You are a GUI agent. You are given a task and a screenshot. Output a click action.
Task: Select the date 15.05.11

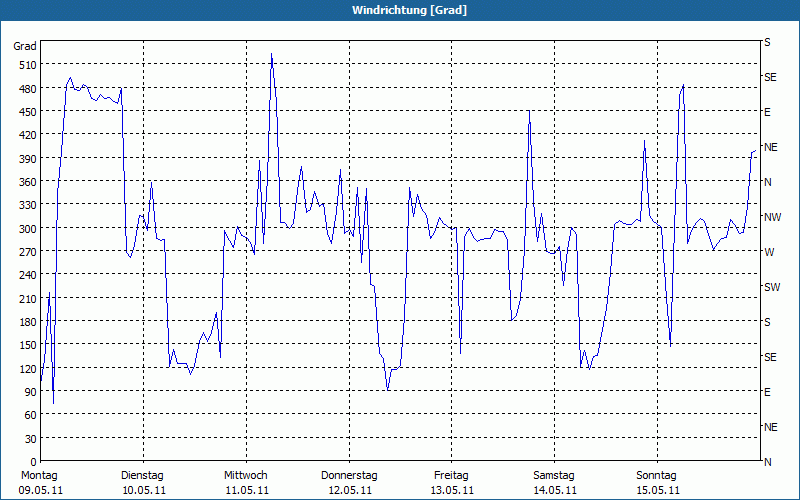click(x=658, y=491)
